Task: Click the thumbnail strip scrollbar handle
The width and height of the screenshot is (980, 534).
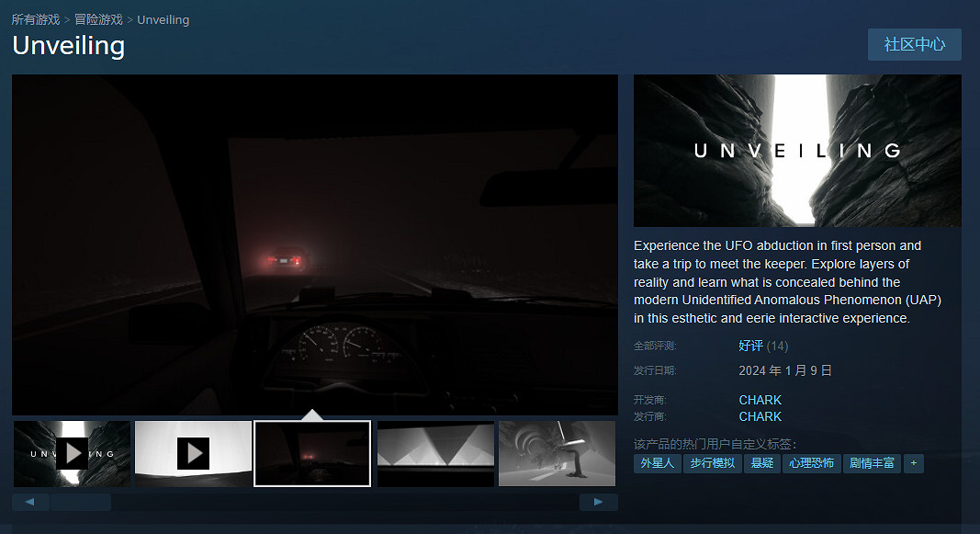Action: (80, 502)
